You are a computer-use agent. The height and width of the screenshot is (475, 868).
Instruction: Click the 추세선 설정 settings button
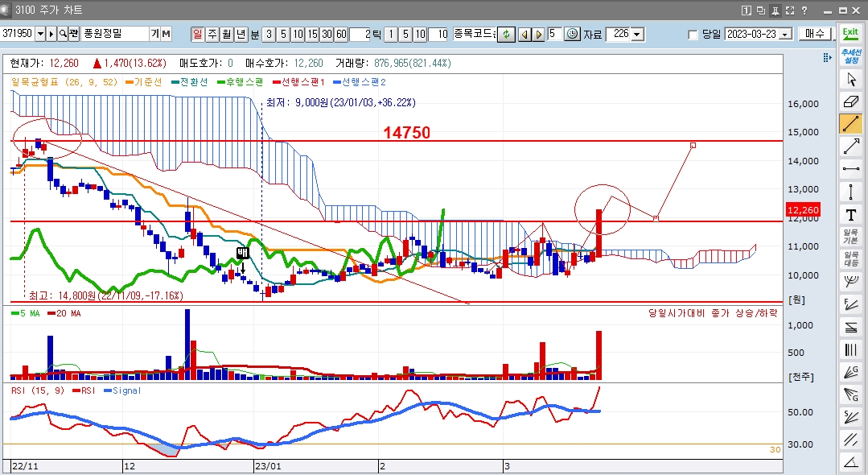(850, 56)
